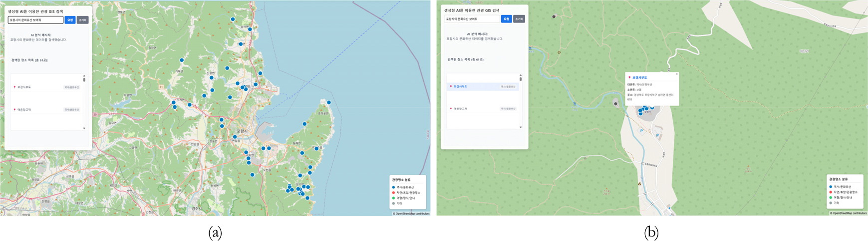
Task: Click the dark gray map symbol near panel (b) top
Action: 554,16
